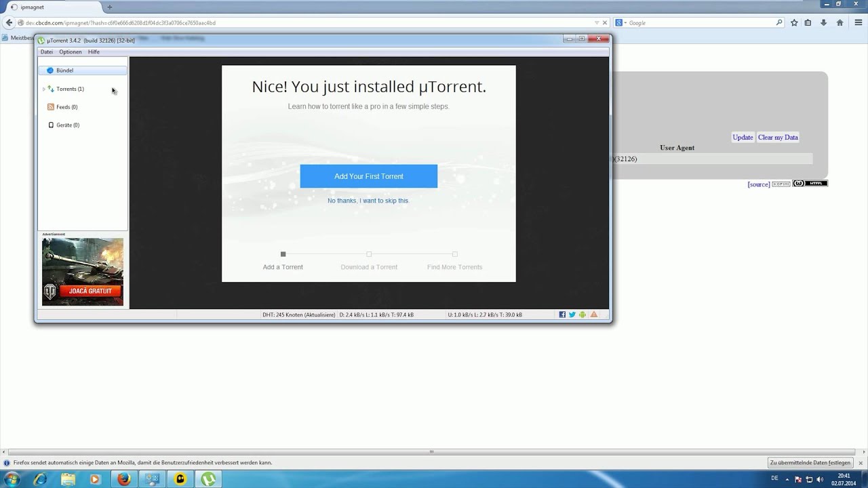
Task: Go to the Firefox home page icon
Action: tap(840, 23)
